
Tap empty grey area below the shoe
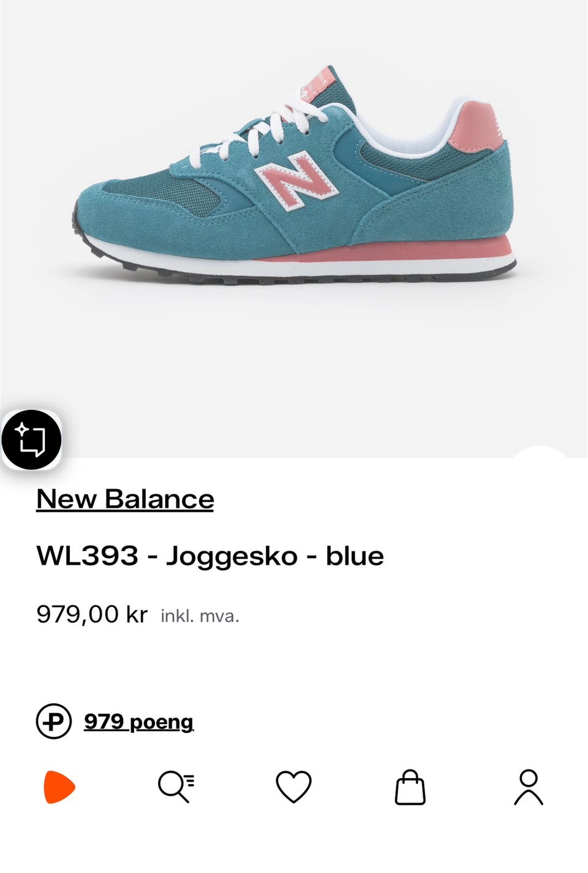pos(294,361)
